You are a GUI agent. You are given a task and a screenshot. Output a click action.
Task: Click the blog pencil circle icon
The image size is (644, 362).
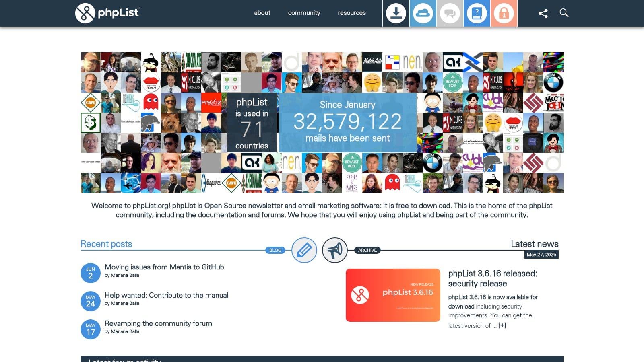point(304,250)
